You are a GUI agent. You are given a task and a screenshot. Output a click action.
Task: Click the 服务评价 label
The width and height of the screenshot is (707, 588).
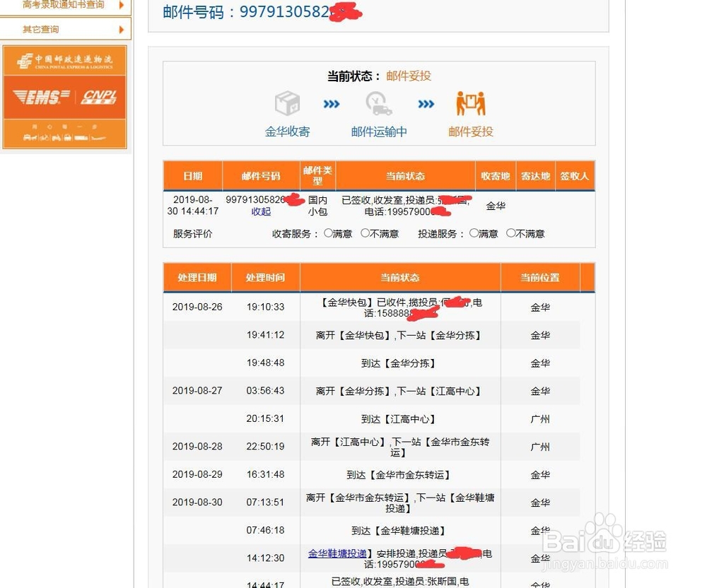point(192,233)
